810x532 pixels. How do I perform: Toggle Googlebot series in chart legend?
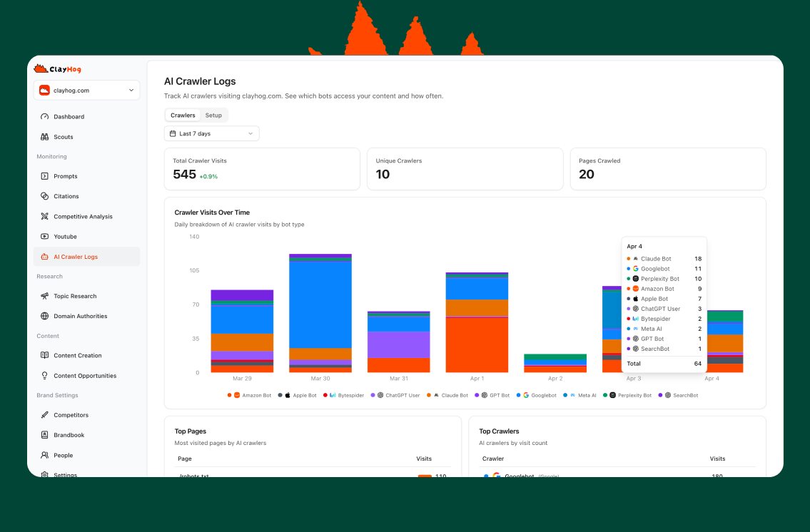coord(540,395)
